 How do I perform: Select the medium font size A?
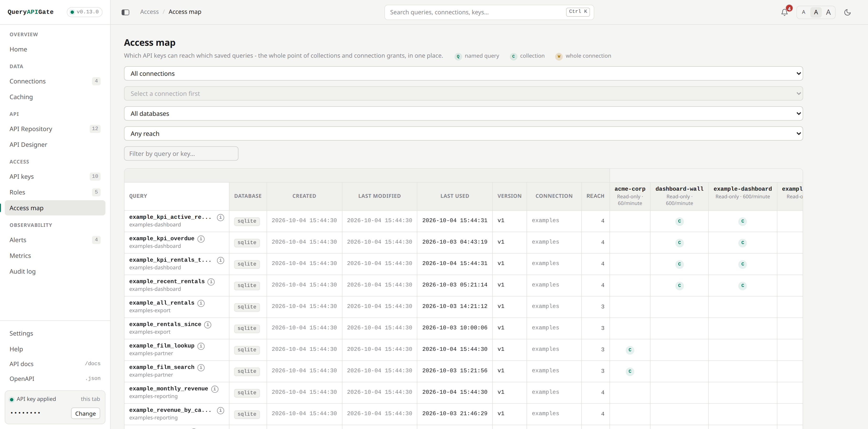click(816, 12)
